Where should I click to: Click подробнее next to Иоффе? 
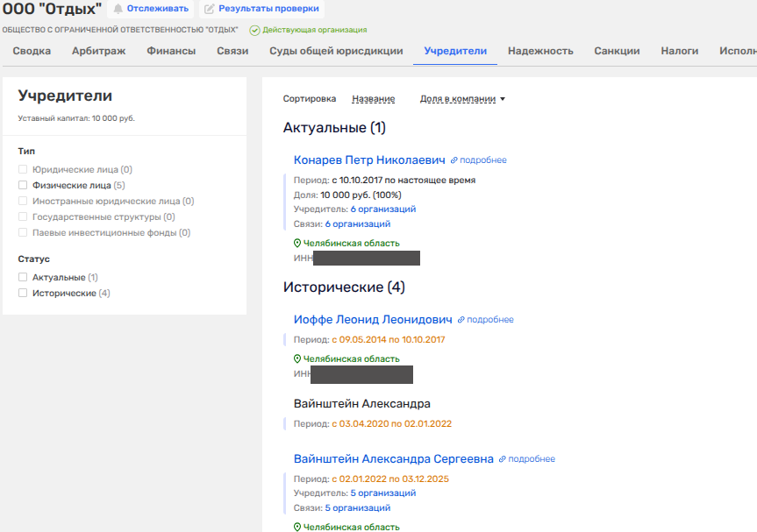pos(490,320)
